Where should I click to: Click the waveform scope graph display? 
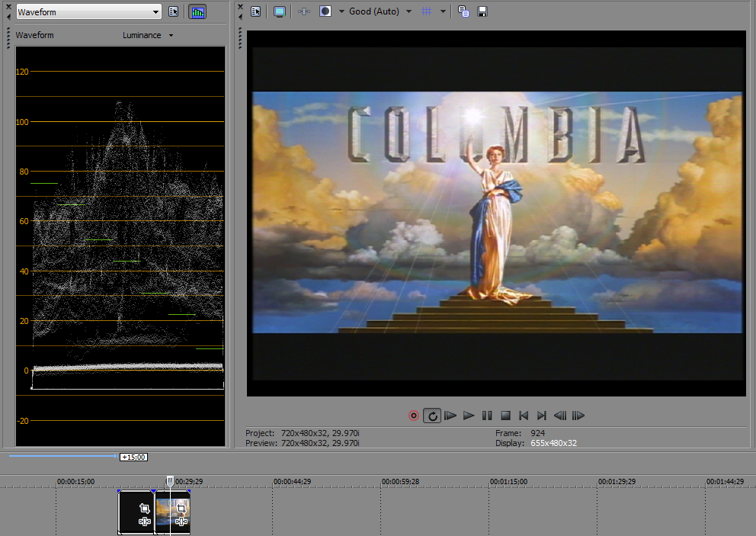(120, 246)
